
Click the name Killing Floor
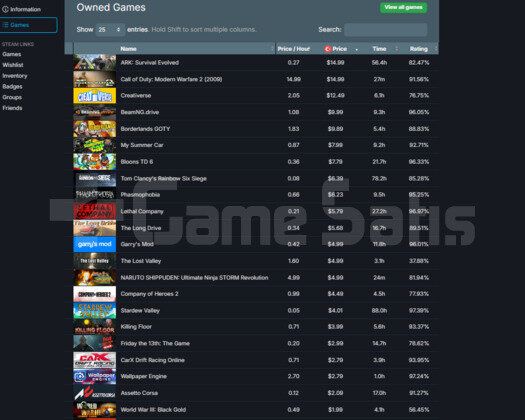pyautogui.click(x=136, y=327)
